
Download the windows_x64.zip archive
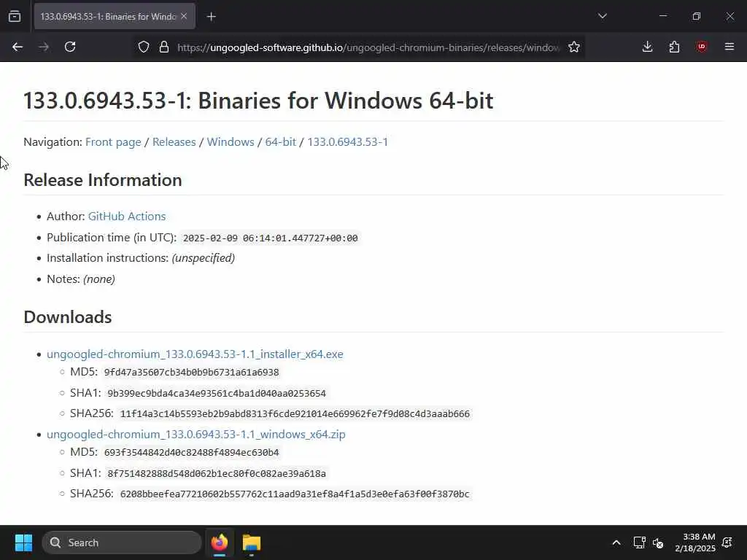coord(196,435)
